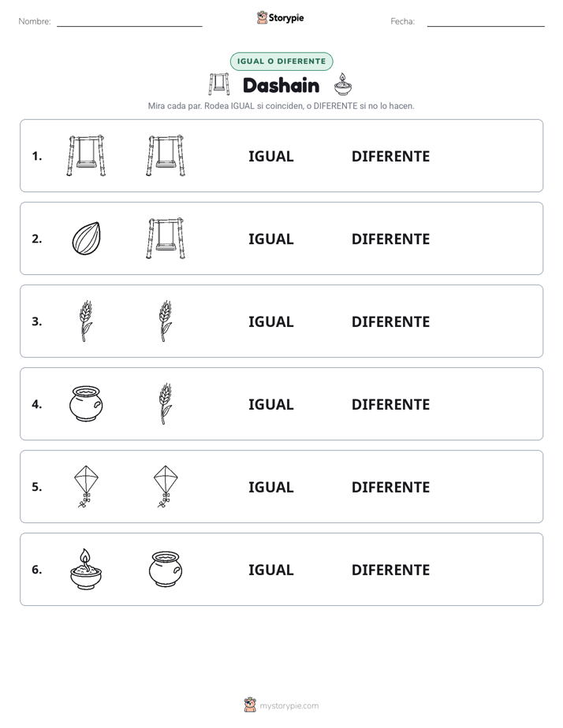This screenshot has width=563, height=728.
Task: Choose DIFERENTE for pair number 4
Action: 390,404
